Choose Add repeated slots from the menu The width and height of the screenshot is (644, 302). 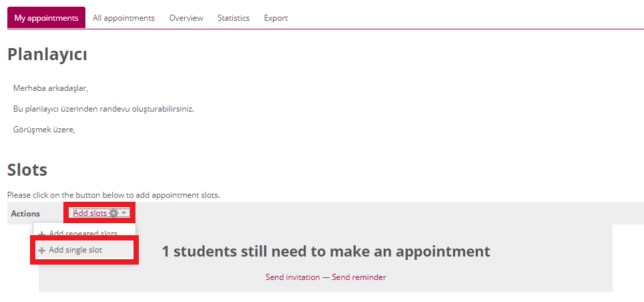(83, 233)
